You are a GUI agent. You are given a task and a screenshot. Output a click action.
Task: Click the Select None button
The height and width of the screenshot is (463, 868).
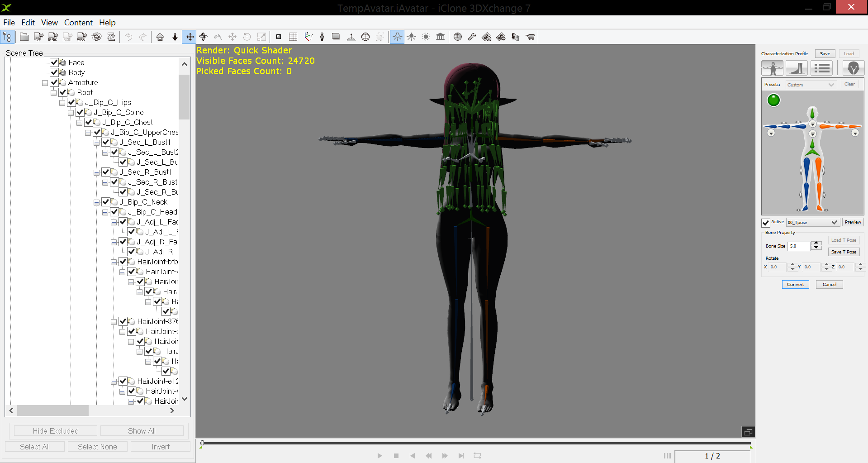coord(97,447)
